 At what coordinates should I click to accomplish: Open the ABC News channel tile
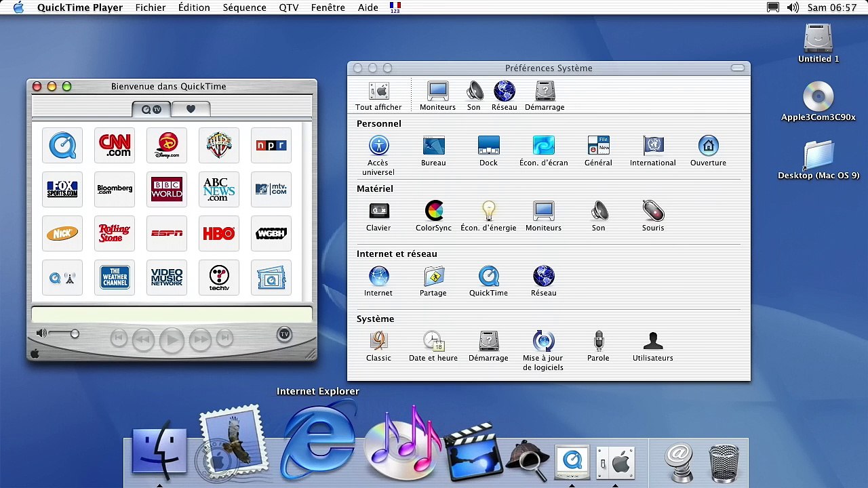click(219, 189)
